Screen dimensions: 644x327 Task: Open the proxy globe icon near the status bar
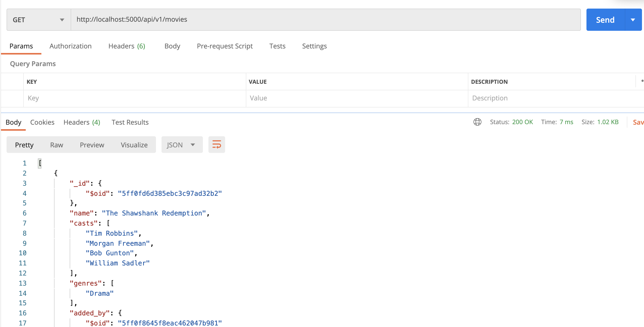[477, 122]
